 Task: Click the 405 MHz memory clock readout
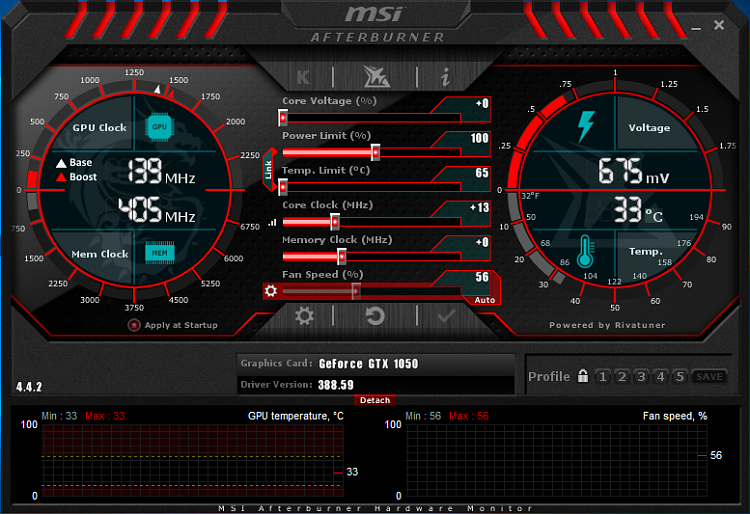(x=157, y=210)
